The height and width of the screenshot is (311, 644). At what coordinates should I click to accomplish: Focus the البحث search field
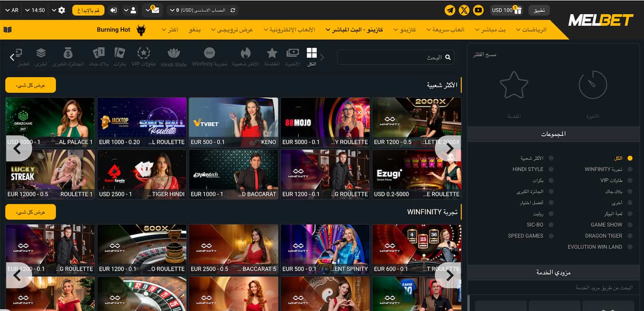click(x=396, y=57)
